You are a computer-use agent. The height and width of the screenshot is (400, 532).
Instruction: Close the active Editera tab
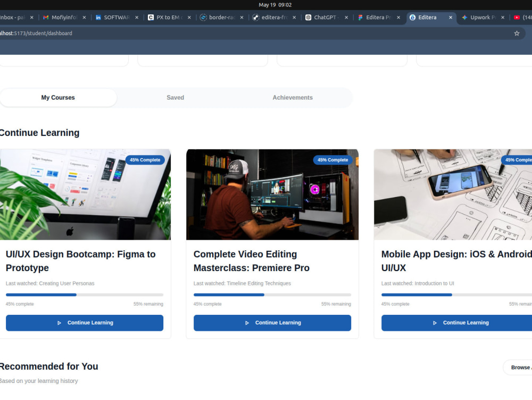451,18
